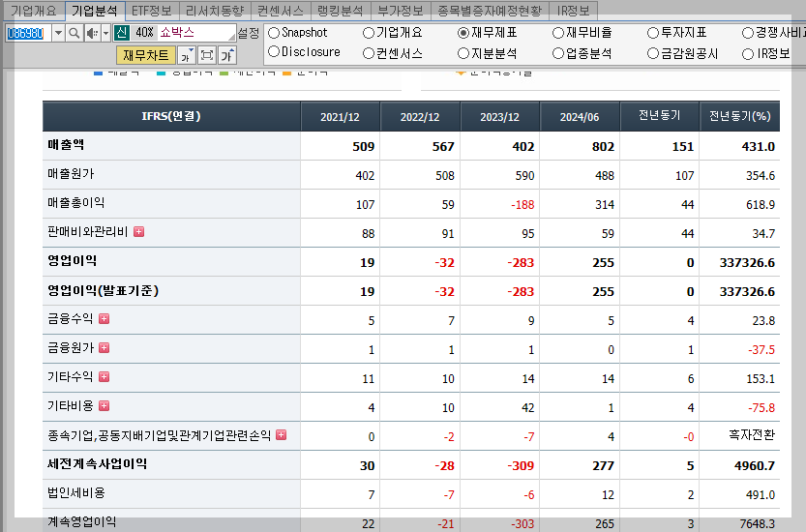Click the 2023/12 column header
Screen dimensions: 806x532
click(x=499, y=117)
